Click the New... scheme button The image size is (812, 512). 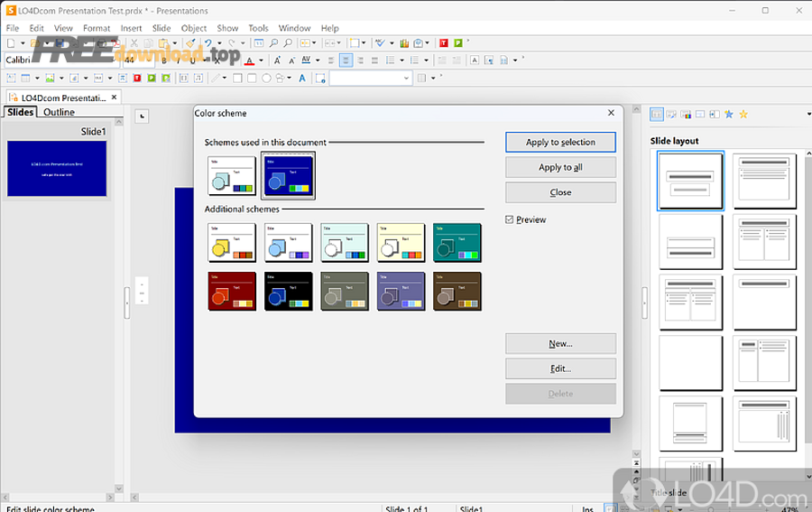coord(560,343)
